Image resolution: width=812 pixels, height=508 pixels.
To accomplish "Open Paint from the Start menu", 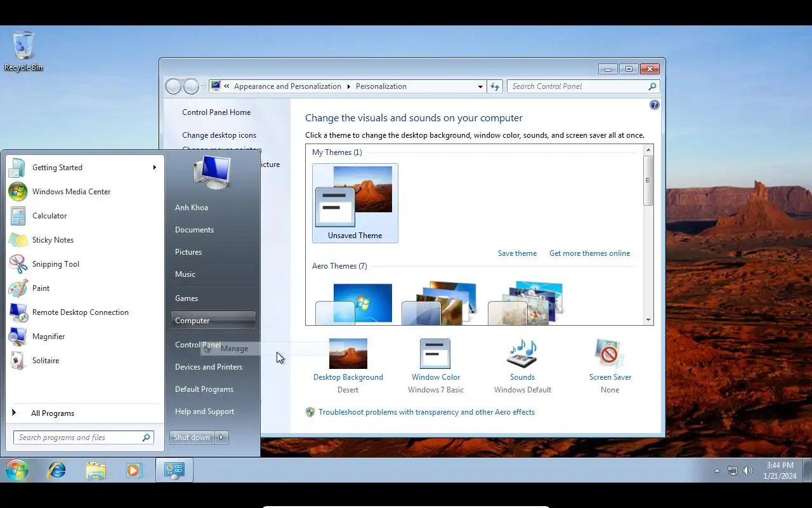I will 18,288.
